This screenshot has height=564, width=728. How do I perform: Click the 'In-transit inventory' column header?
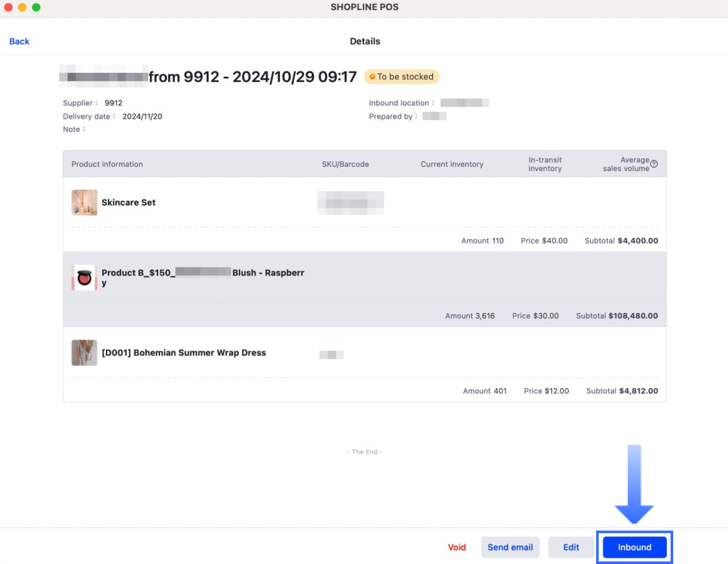545,164
